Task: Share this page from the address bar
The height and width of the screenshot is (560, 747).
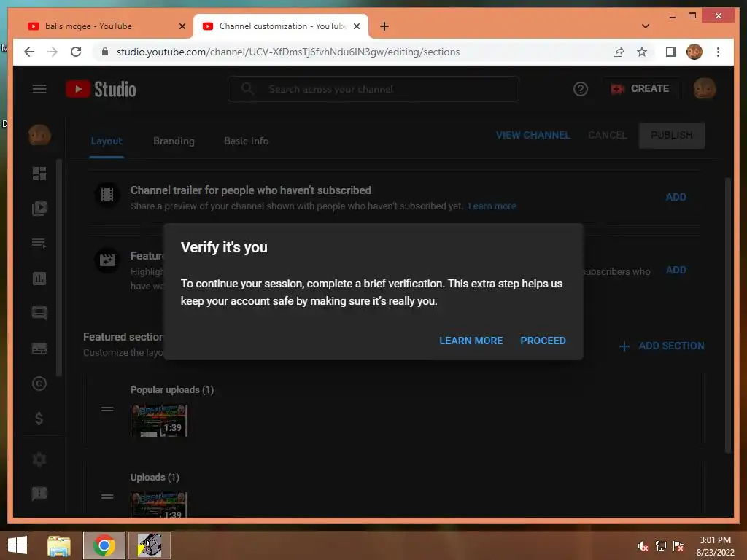Action: click(x=619, y=52)
